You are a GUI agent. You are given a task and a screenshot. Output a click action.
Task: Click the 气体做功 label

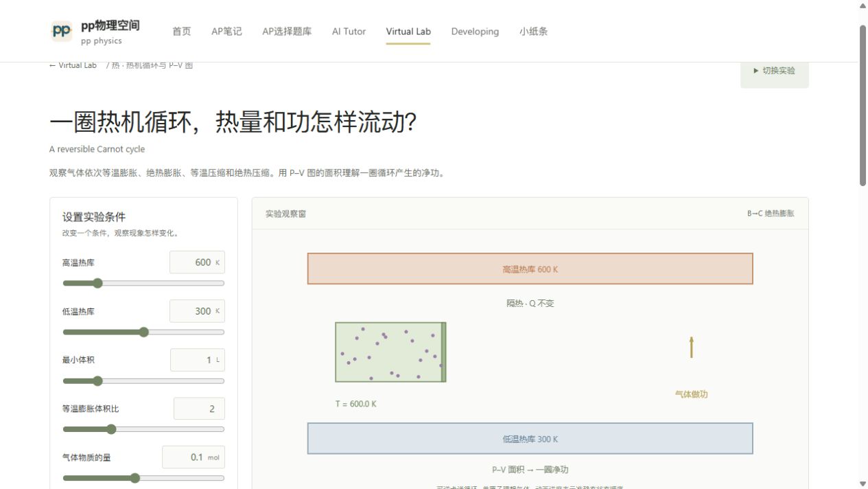(691, 394)
